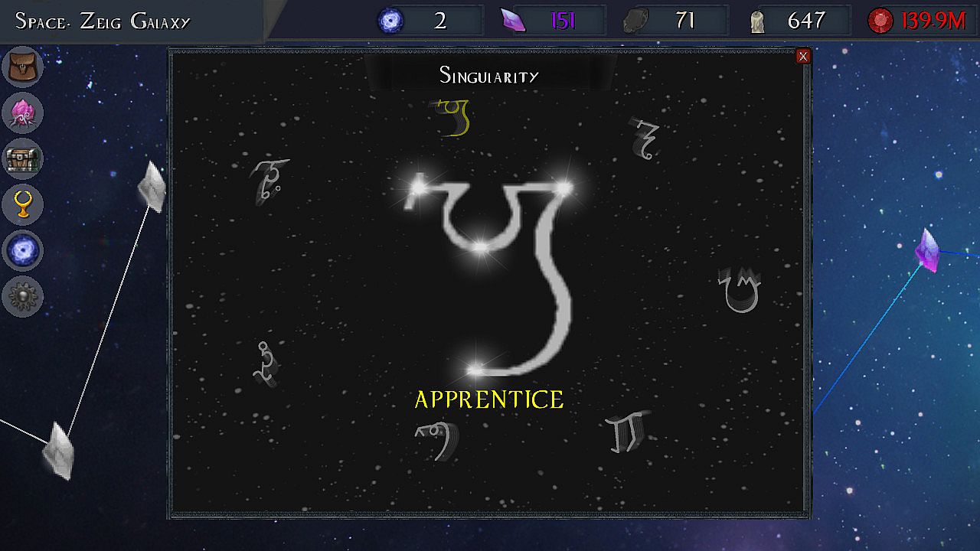Click the pale statue resource icon

[758, 21]
